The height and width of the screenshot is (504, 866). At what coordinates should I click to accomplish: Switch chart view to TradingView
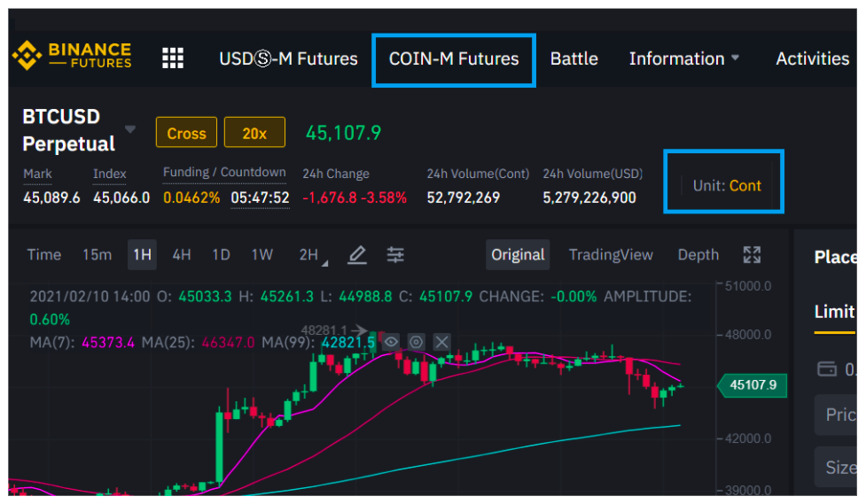click(611, 255)
